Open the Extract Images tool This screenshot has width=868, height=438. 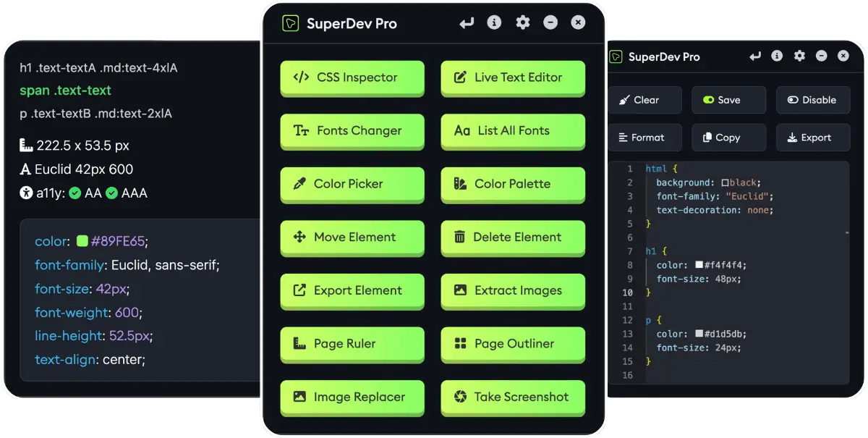[x=513, y=290]
